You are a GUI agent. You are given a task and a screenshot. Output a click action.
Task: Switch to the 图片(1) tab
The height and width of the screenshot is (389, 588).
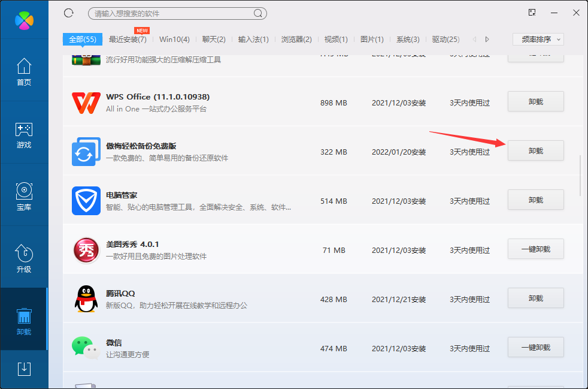(x=372, y=40)
